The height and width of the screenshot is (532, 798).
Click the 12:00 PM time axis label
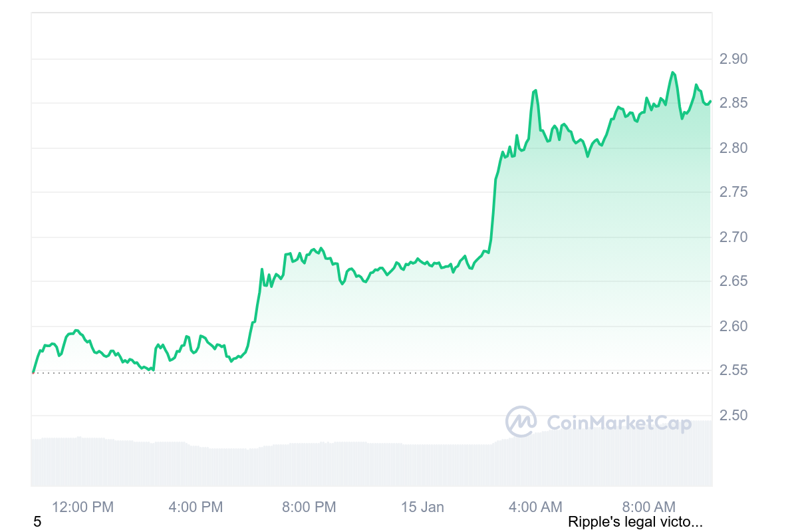tap(82, 507)
